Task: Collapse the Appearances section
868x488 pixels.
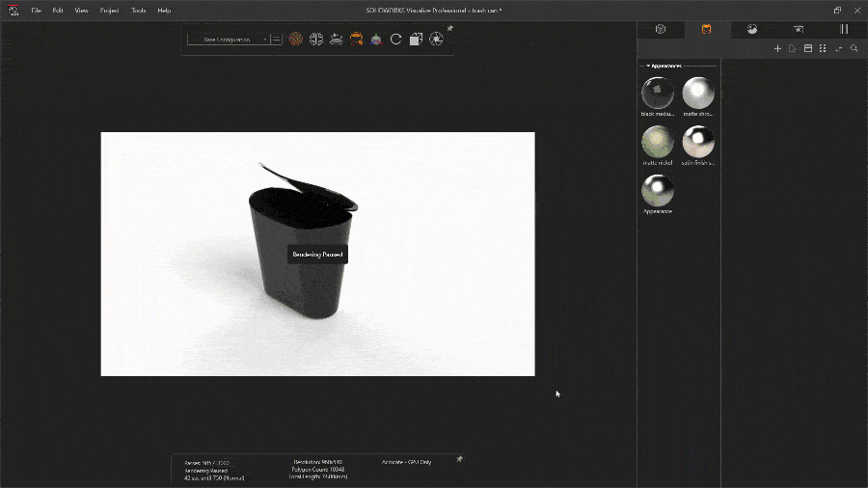Action: 649,66
